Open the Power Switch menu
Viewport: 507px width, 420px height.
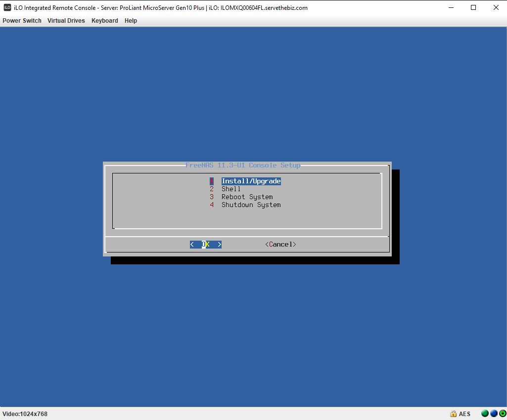coord(22,21)
